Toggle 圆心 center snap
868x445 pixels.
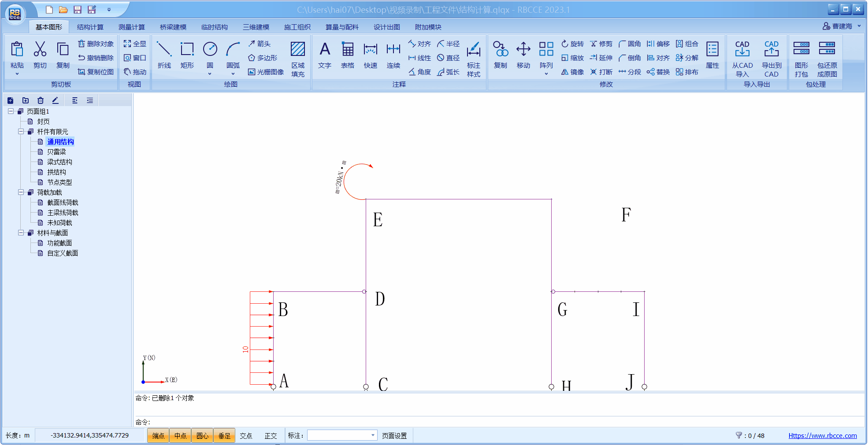pos(202,436)
